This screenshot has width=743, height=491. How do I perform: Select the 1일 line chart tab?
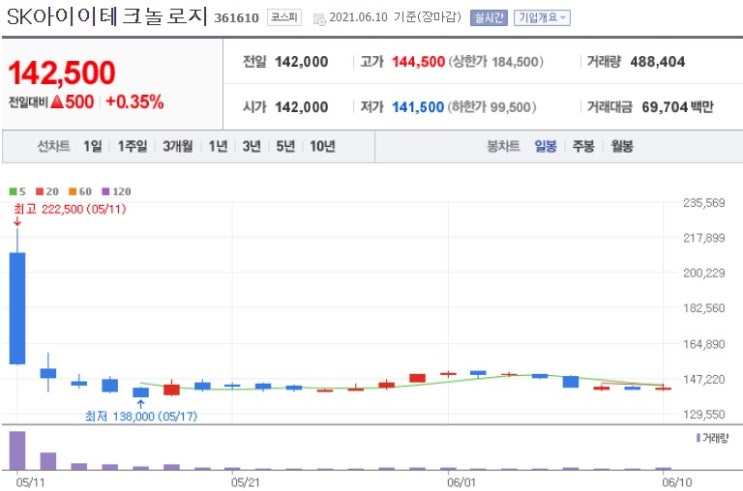92,146
